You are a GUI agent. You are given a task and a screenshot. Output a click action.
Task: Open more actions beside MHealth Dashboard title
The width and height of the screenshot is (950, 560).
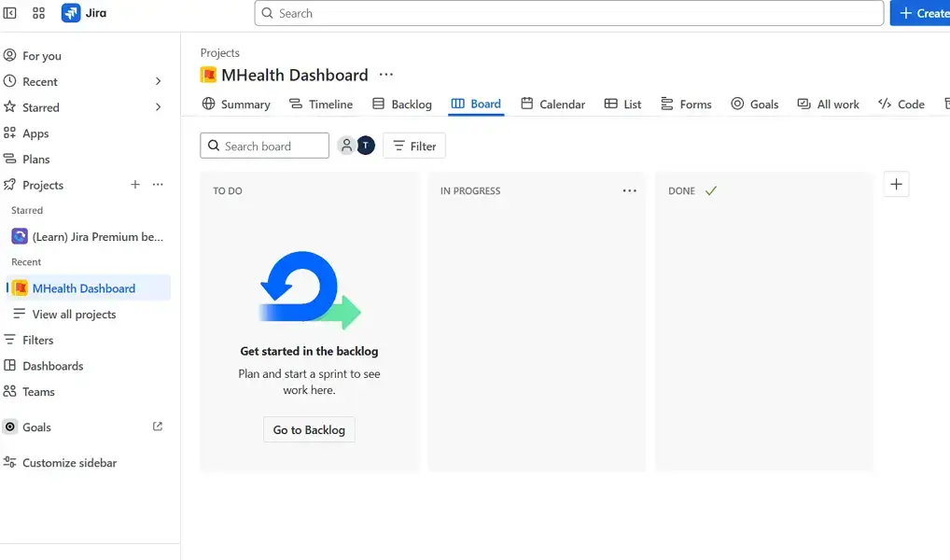[386, 75]
